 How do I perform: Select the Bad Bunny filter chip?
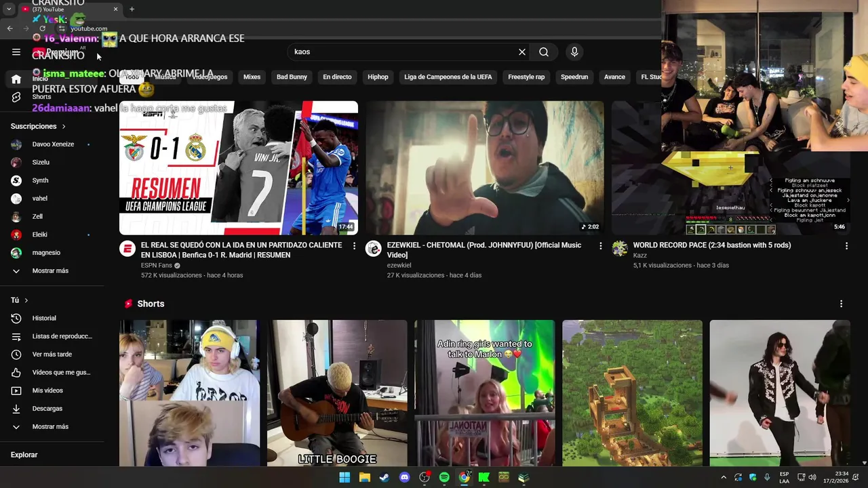[x=292, y=77]
